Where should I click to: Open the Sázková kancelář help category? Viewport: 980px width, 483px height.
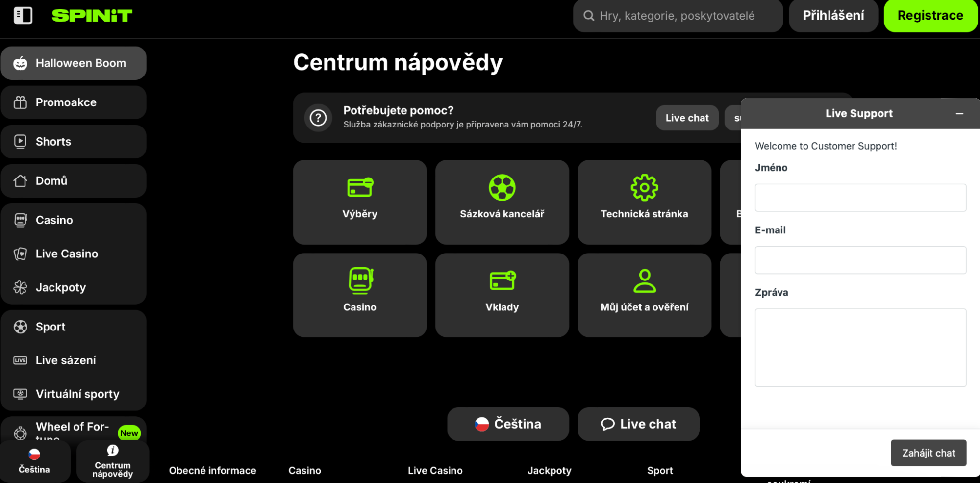tap(502, 202)
